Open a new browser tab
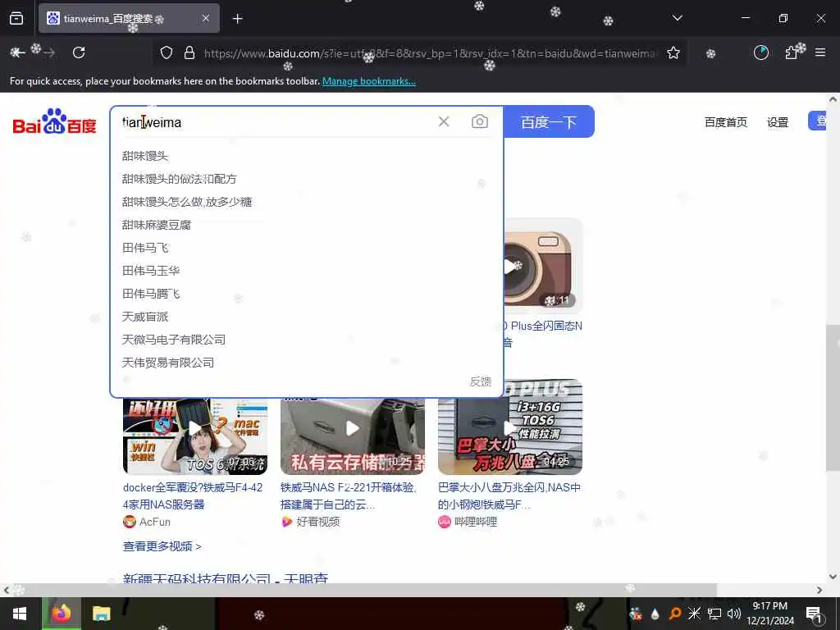Screen dimensions: 840x630 tap(237, 19)
